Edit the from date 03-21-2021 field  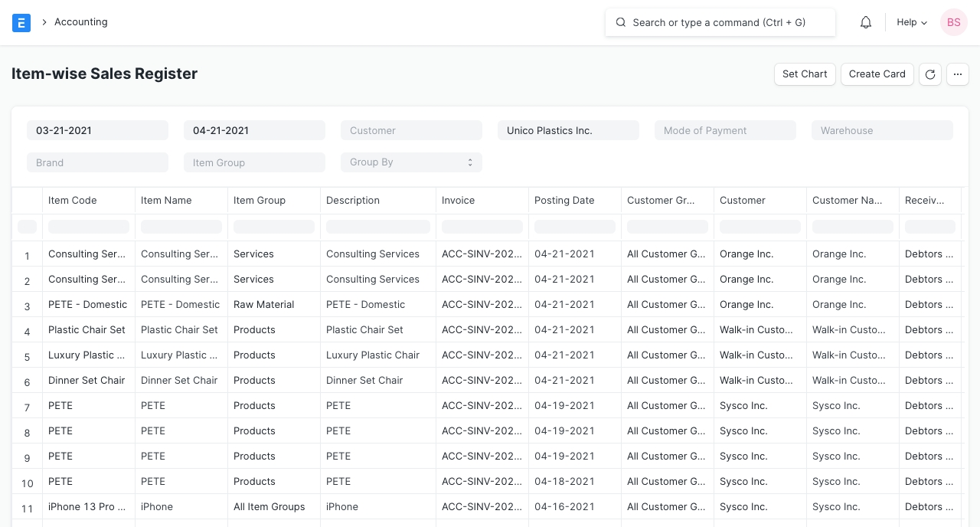point(97,130)
